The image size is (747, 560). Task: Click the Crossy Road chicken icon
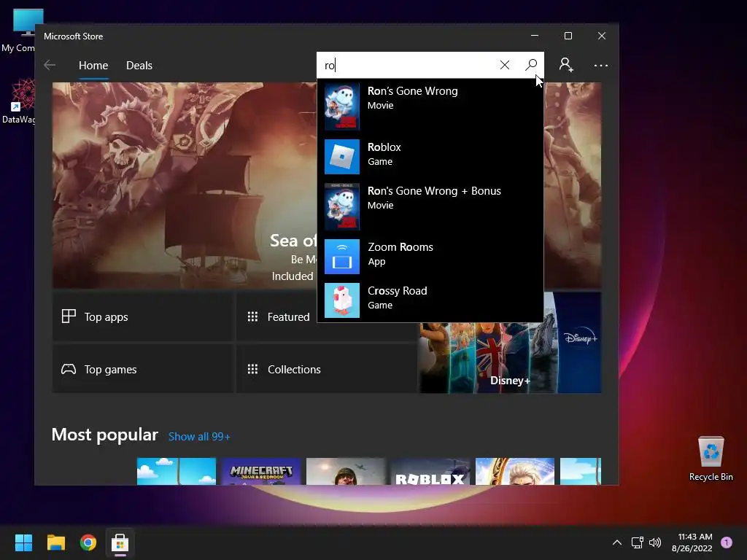click(x=342, y=300)
